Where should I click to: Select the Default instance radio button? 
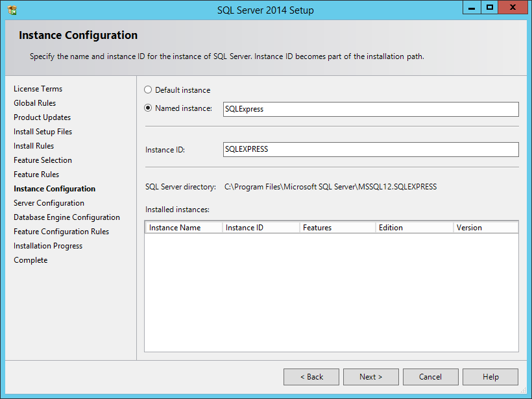[x=148, y=90]
